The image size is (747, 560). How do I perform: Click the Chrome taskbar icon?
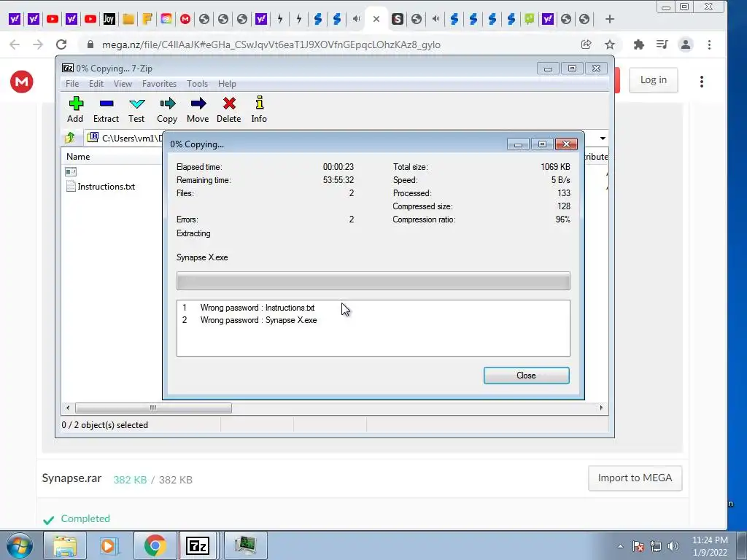point(155,545)
